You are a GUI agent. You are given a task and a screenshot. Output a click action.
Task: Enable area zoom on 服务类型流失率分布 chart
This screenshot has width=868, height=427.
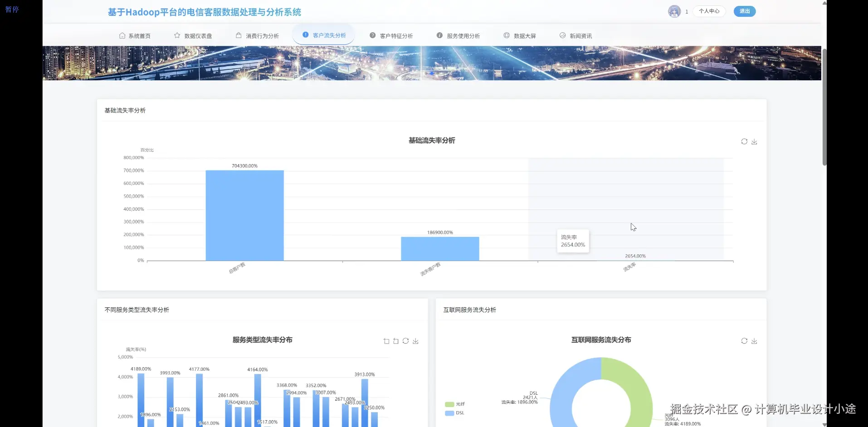386,341
